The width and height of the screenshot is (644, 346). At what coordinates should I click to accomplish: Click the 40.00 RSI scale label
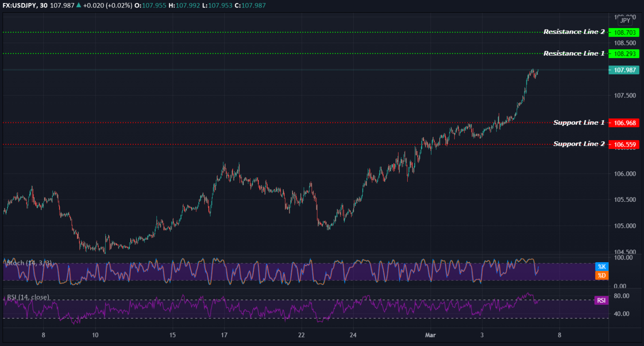pyautogui.click(x=622, y=314)
